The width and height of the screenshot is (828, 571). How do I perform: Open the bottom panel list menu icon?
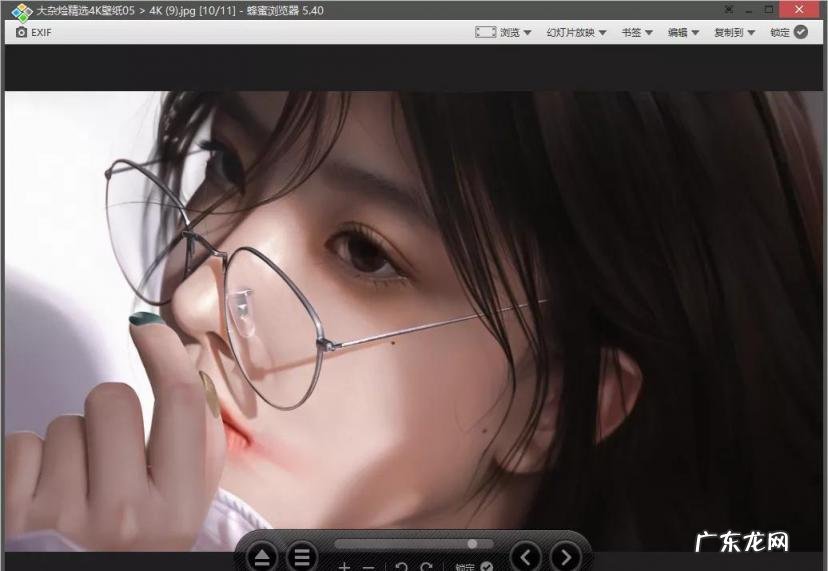tap(301, 557)
